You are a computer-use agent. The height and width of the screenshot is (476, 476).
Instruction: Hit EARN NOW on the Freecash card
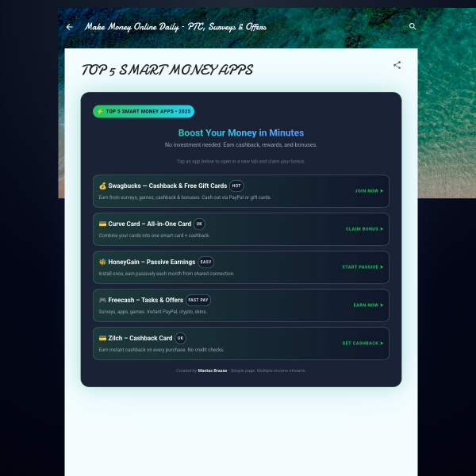368,305
